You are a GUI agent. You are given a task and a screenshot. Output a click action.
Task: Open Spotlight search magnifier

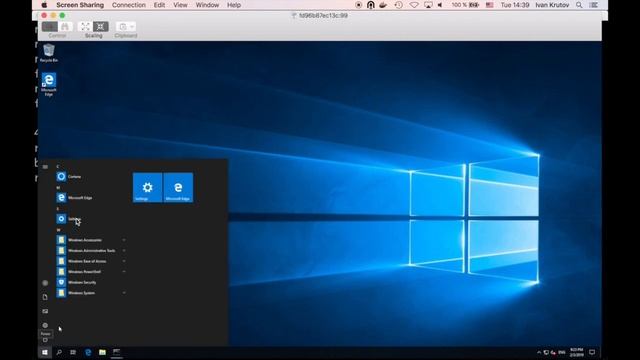coord(579,5)
